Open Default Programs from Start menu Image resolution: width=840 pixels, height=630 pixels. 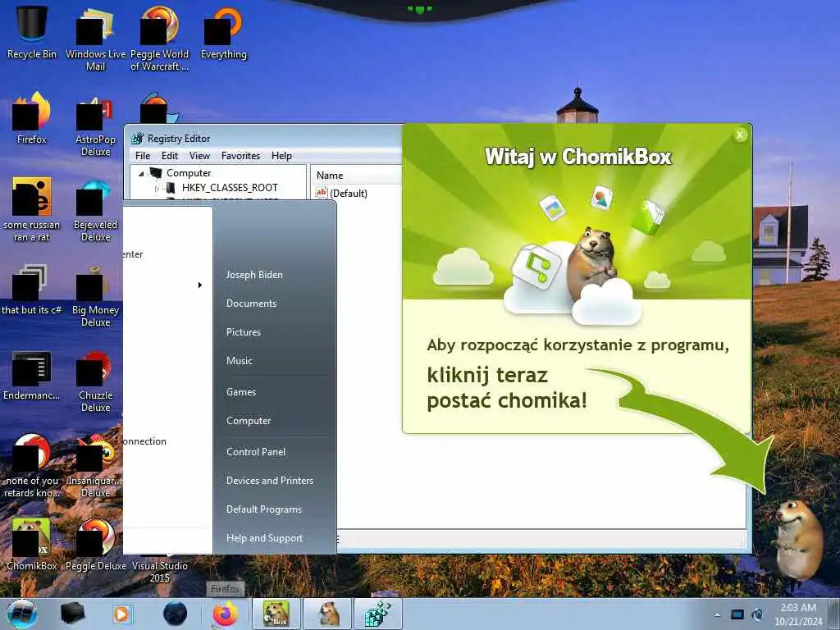click(264, 509)
